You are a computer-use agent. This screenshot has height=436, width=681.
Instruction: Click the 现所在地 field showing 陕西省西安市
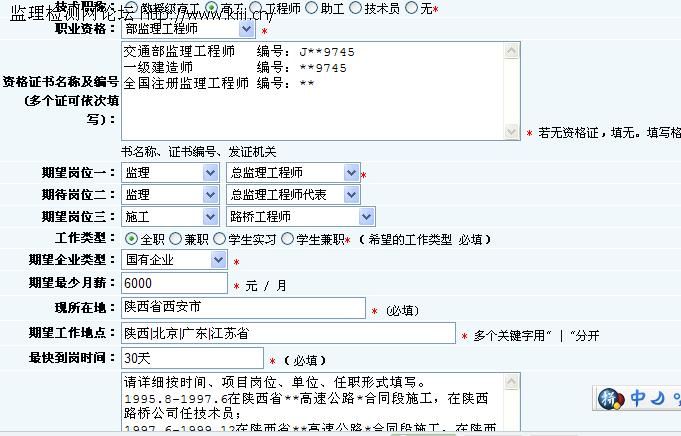click(242, 308)
